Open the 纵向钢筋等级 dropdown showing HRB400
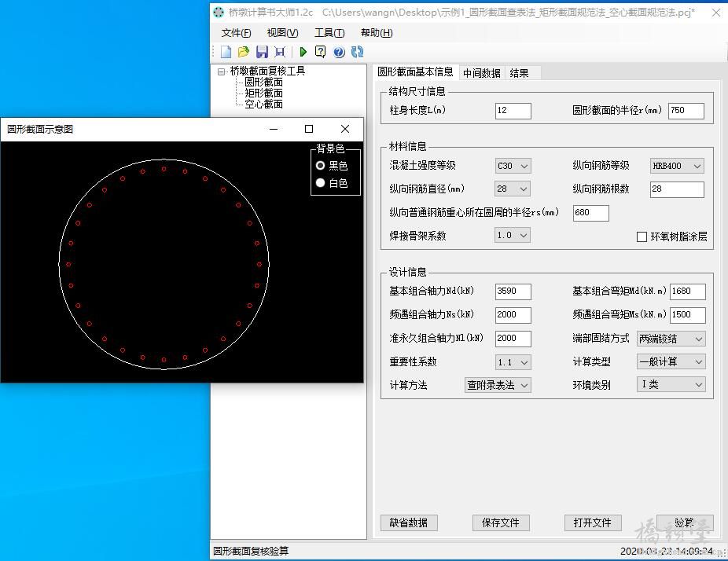Viewport: 728px width, 561px height. click(677, 166)
